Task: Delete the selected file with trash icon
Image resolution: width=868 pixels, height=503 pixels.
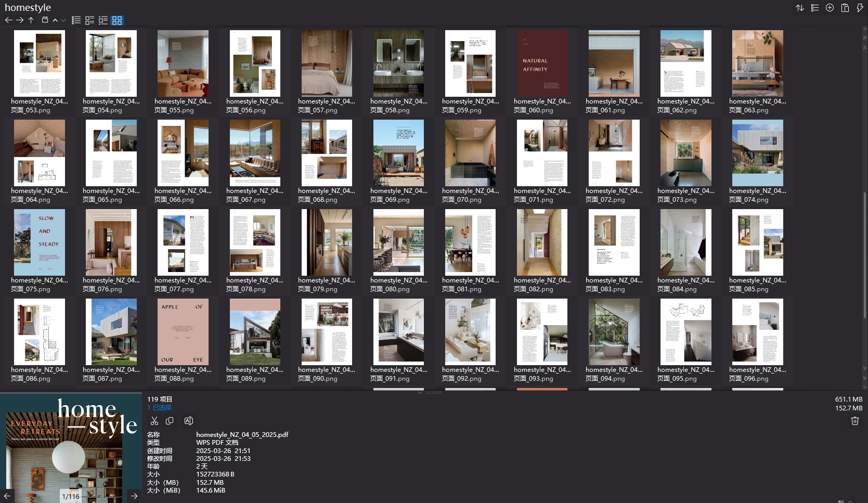Action: [x=854, y=421]
